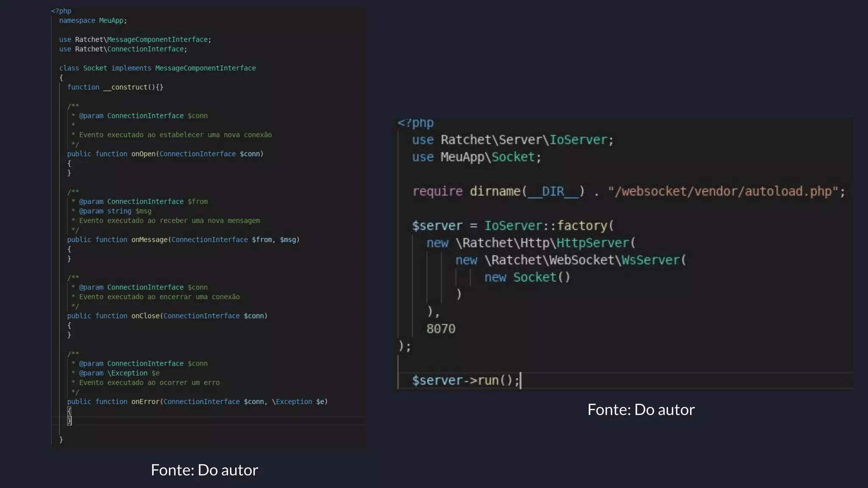868x488 pixels.
Task: Click the $server->run() statement
Action: point(465,380)
